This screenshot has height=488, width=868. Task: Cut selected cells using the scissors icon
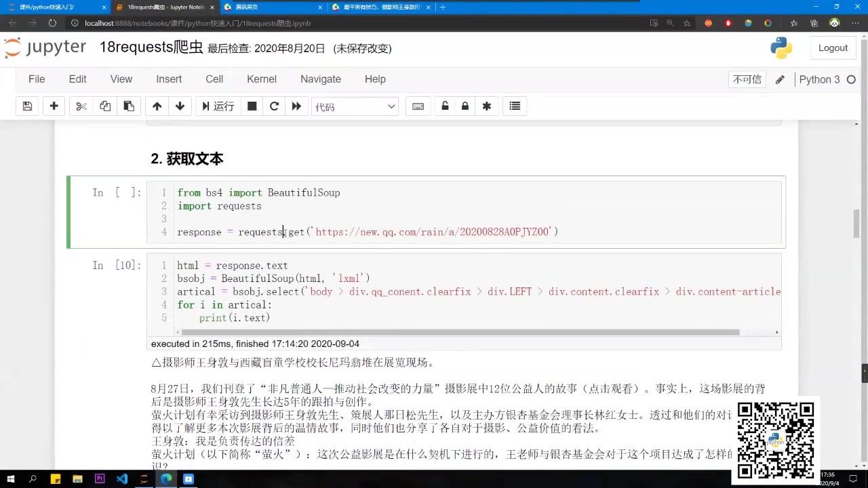(x=81, y=106)
